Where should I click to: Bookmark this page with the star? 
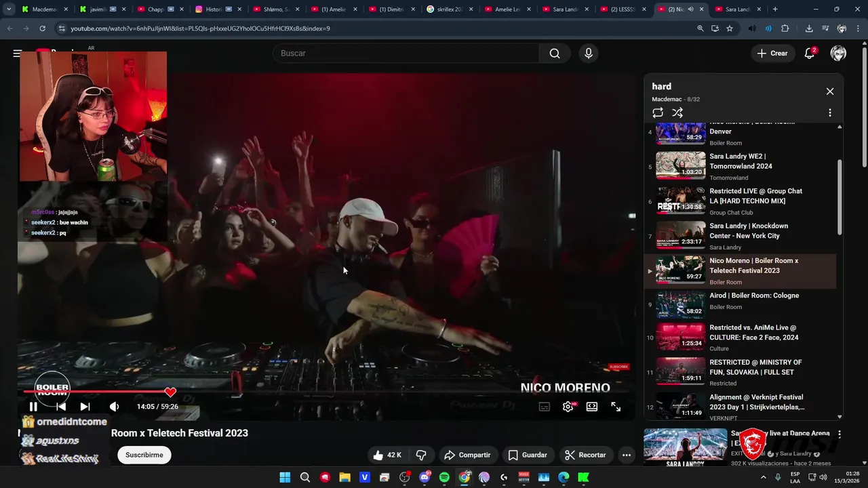pyautogui.click(x=730, y=28)
